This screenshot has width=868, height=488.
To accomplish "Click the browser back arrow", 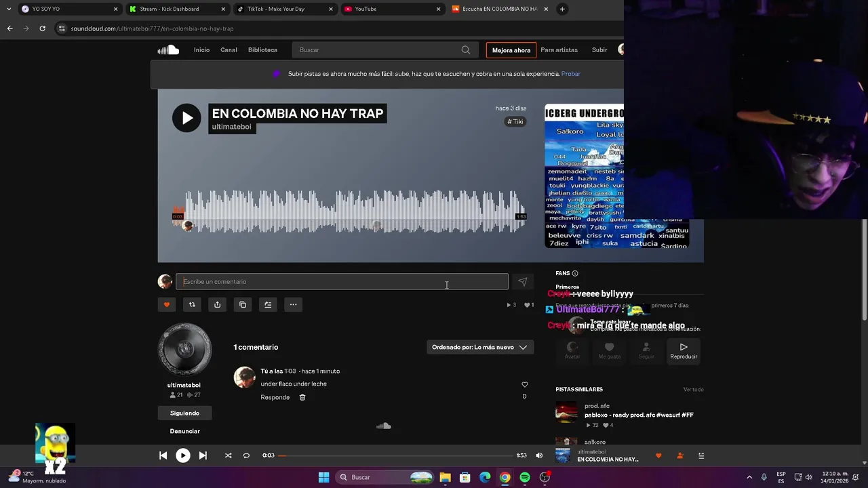I will click(9, 28).
